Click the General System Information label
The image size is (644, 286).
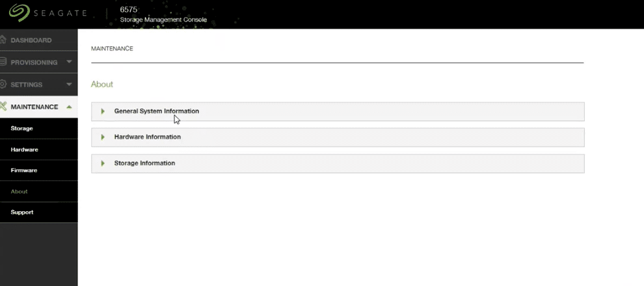pyautogui.click(x=157, y=111)
